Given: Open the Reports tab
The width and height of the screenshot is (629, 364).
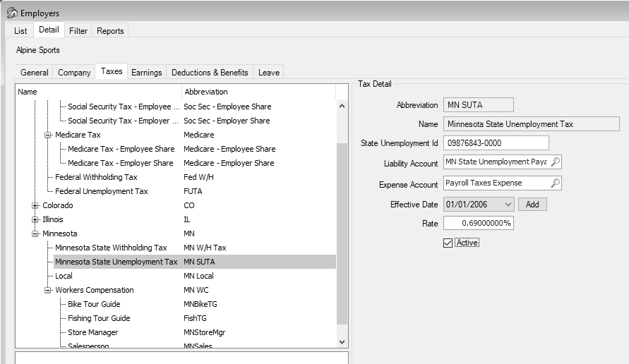Looking at the screenshot, I should pyautogui.click(x=110, y=31).
